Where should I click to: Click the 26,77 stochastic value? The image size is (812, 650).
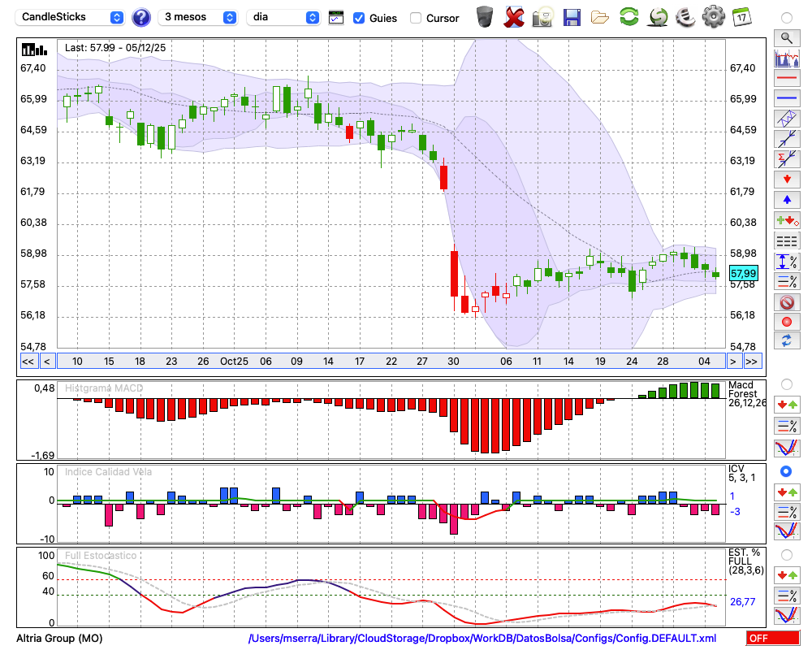point(743,602)
